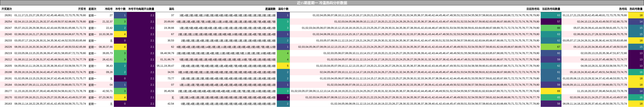
Task: Click hot count cell 60 in row 26219
Action: [x=551, y=53]
